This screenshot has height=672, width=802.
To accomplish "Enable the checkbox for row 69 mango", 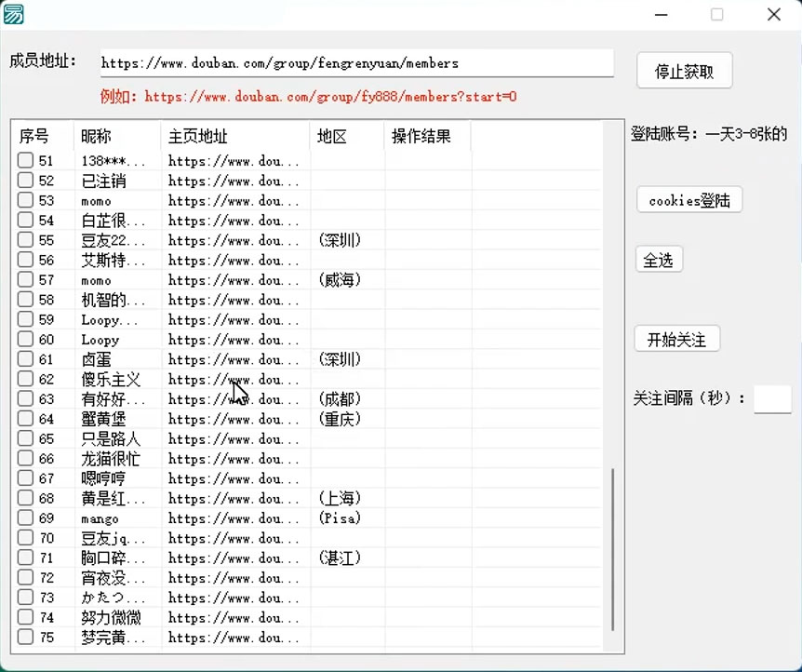I will pyautogui.click(x=25, y=518).
